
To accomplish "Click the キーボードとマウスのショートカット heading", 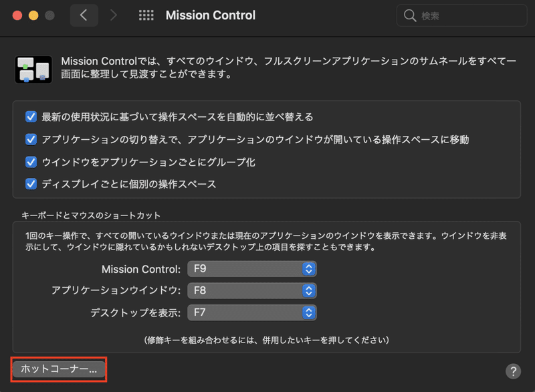I will click(x=91, y=215).
